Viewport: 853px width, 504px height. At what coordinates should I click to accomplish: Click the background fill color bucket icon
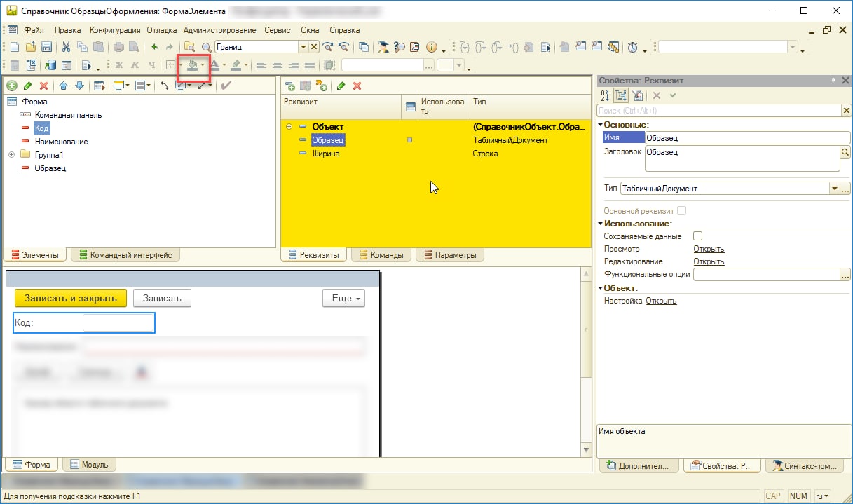pyautogui.click(x=192, y=65)
